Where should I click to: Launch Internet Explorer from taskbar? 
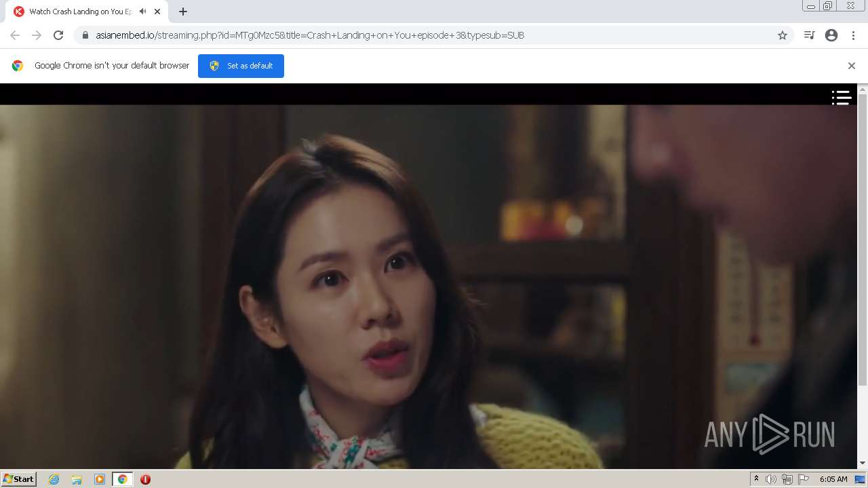point(54,479)
